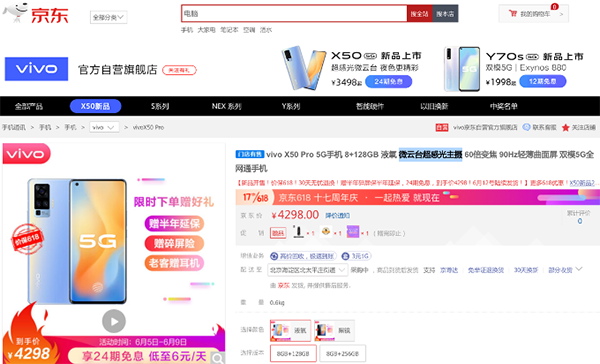Screen dimensions: 600x364
Task: Click the second gift item, the round yellow one
Action: tap(326, 232)
